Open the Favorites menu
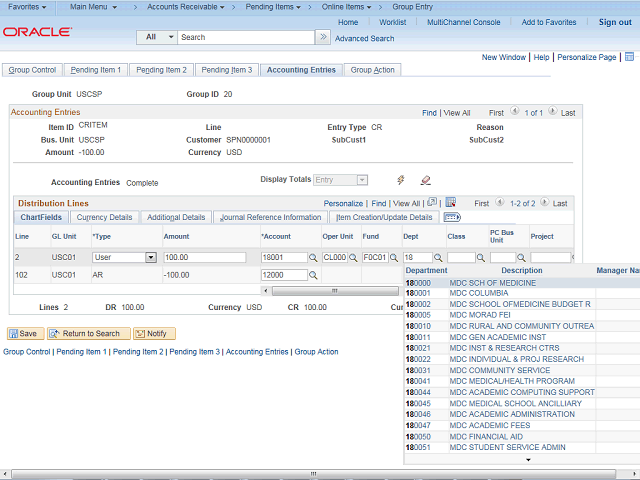 pyautogui.click(x=27, y=7)
